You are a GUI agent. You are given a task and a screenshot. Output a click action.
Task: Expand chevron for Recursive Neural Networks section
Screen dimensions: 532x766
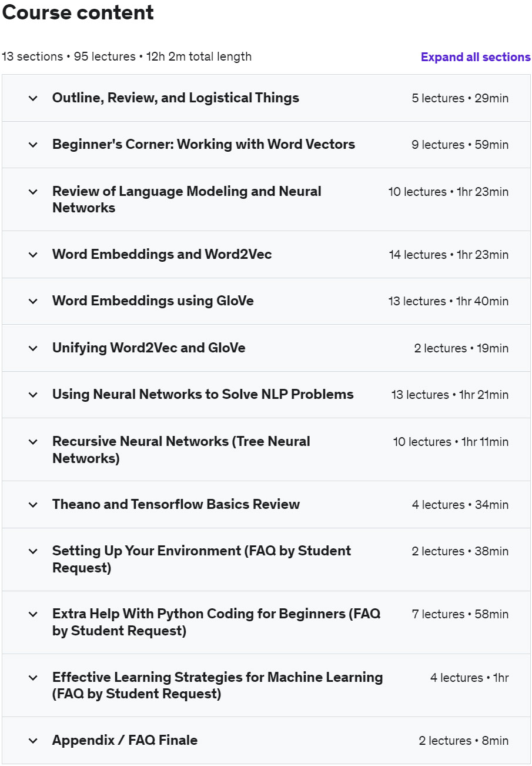click(x=33, y=442)
